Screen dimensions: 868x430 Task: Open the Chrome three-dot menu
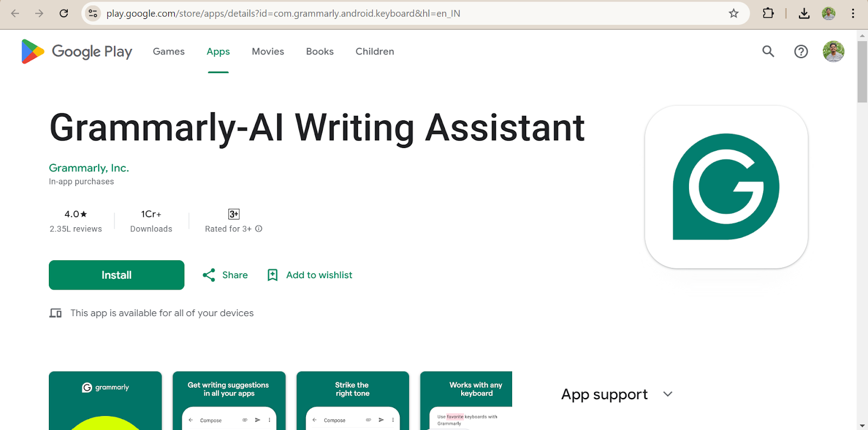[x=853, y=14]
